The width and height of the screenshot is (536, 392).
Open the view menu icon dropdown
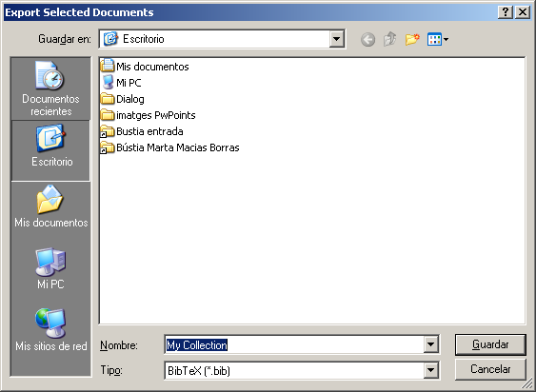[x=438, y=40]
